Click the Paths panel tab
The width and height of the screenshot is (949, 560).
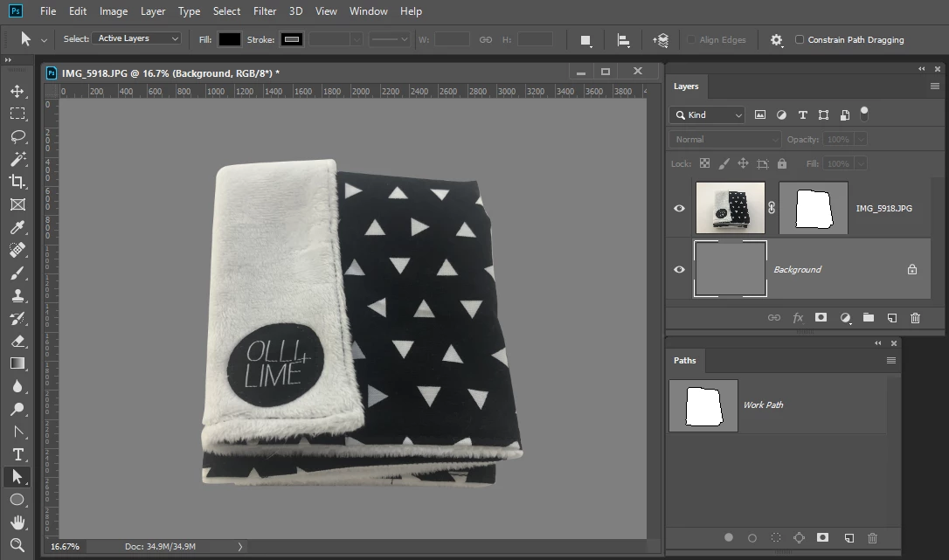pos(684,360)
